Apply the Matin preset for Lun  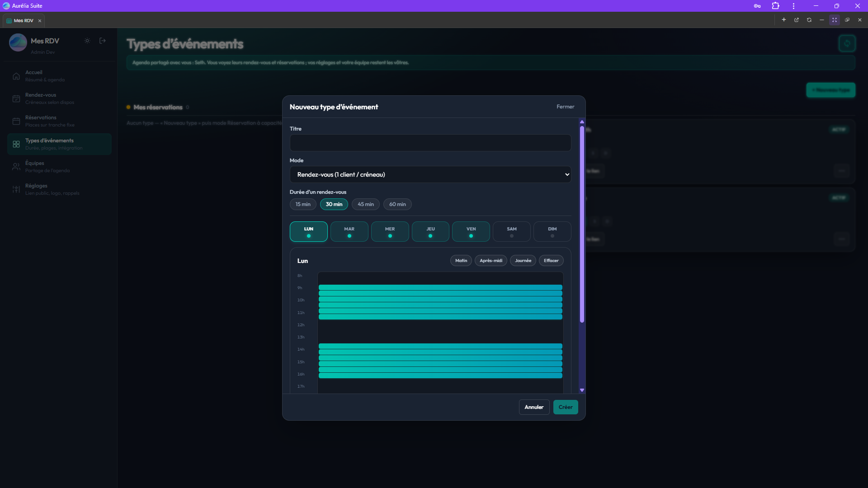click(x=461, y=261)
